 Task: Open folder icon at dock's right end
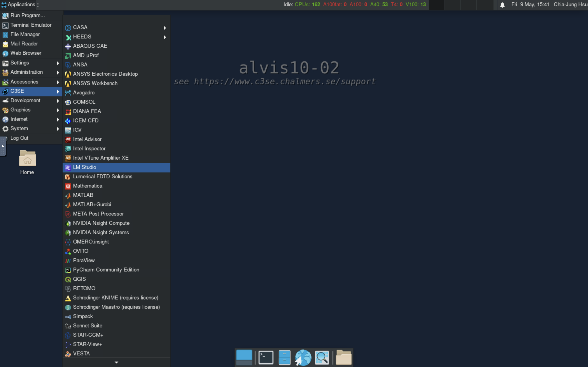(x=344, y=357)
